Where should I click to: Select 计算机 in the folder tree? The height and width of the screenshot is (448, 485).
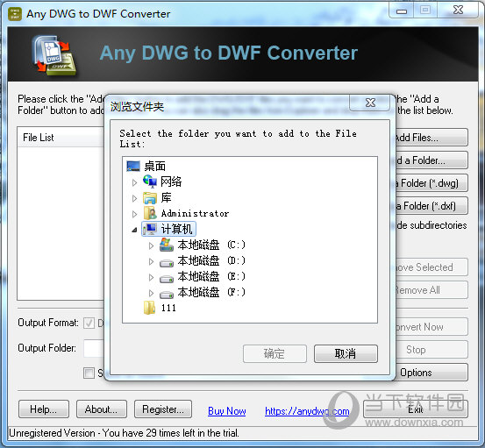click(x=176, y=229)
